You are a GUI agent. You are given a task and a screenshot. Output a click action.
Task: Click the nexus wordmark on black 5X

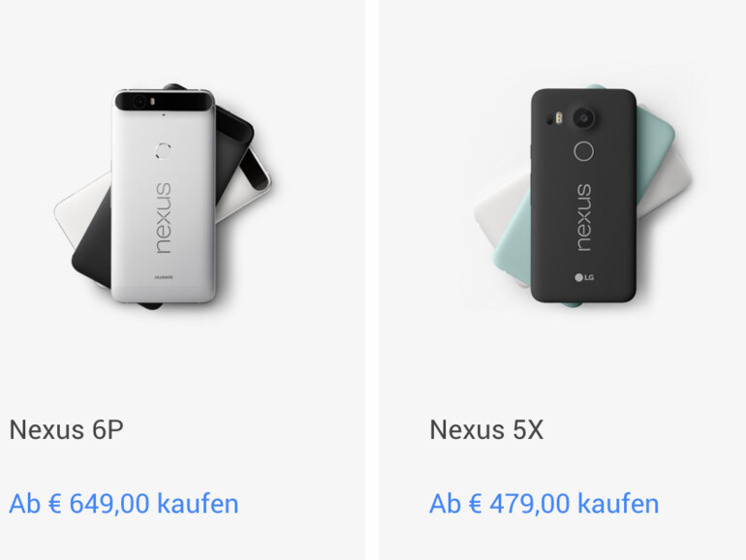point(584,218)
